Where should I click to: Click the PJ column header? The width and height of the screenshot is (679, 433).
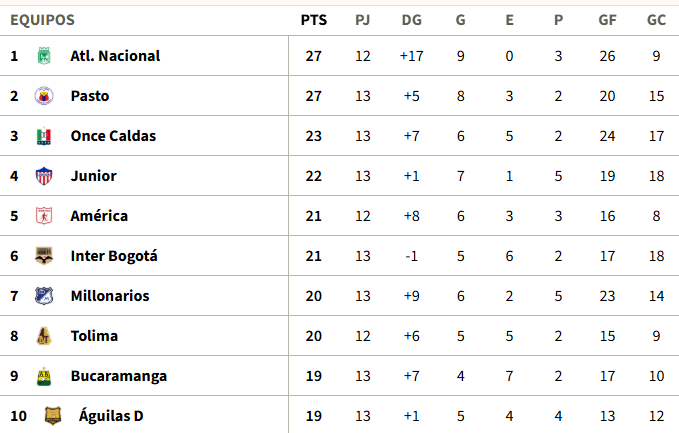point(362,19)
